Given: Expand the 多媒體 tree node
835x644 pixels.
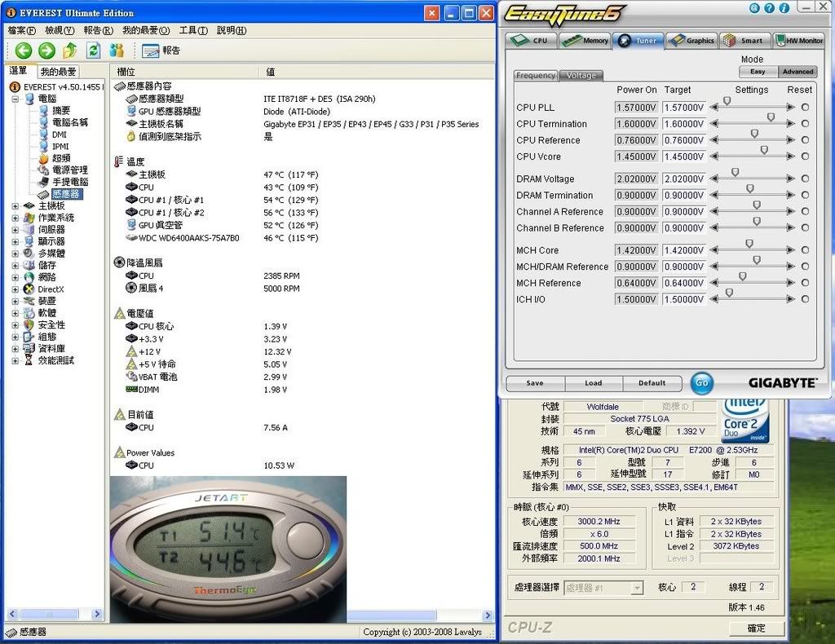Looking at the screenshot, I should [x=15, y=254].
